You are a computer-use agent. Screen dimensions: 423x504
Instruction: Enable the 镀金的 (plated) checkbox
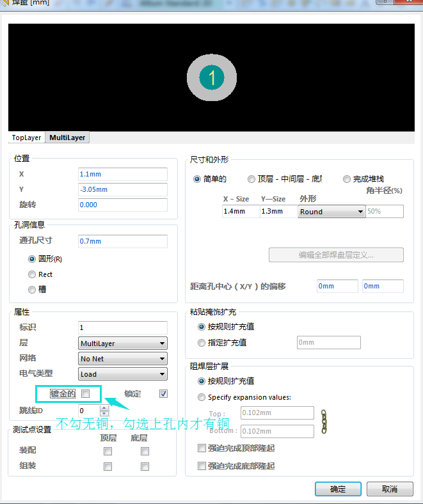coord(86,393)
